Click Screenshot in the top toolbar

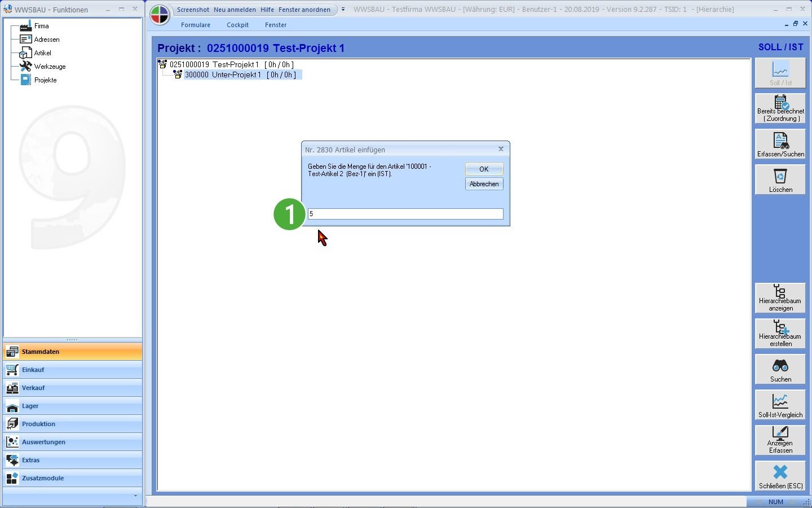193,10
